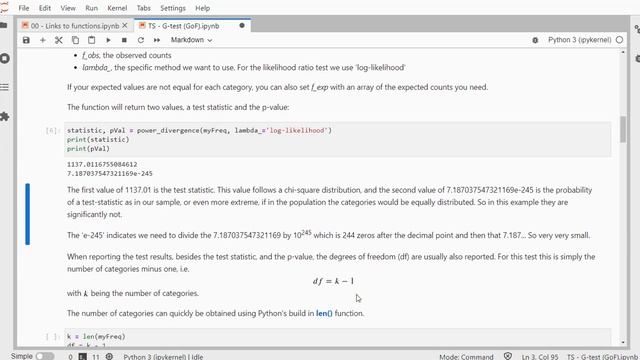Click the terminal count icon in status bar
The image size is (640, 360).
[x=82, y=357]
